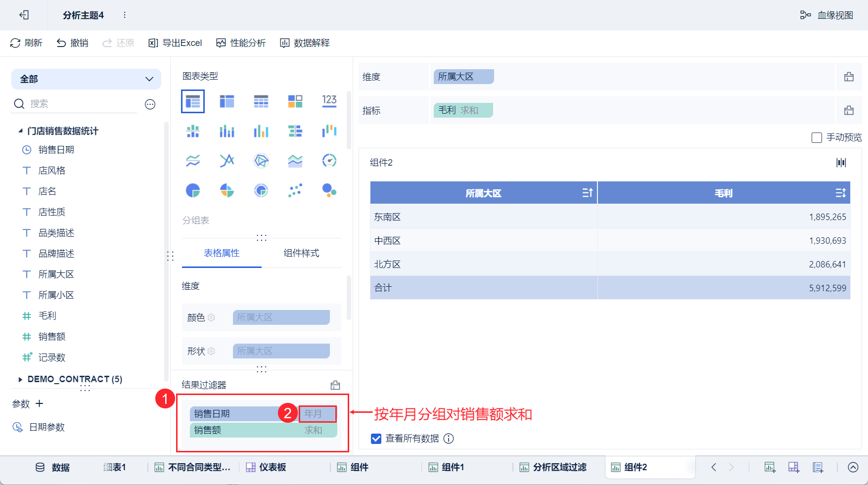This screenshot has width=868, height=485.
Task: Enable the 手动预览 checkbox
Action: [x=817, y=137]
